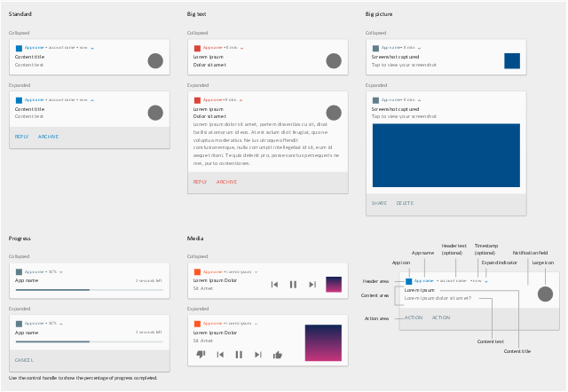Click SHARE in Big picture notification
Viewport: 568px width, 392px height.
point(379,203)
